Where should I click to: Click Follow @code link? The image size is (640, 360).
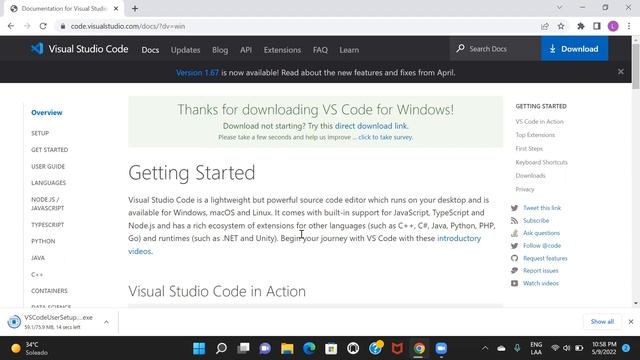tap(542, 246)
